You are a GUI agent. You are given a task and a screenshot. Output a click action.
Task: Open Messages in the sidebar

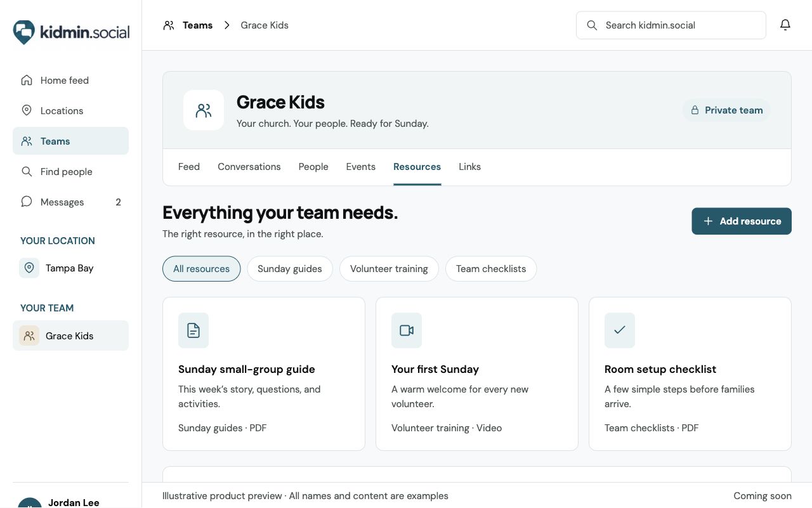(70, 202)
